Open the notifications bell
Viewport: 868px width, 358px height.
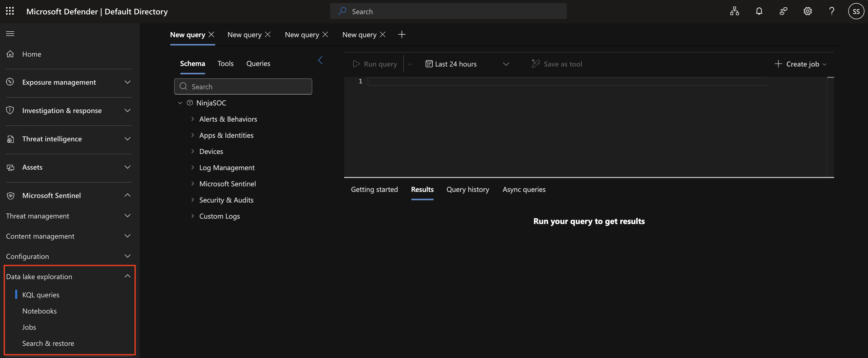(759, 11)
